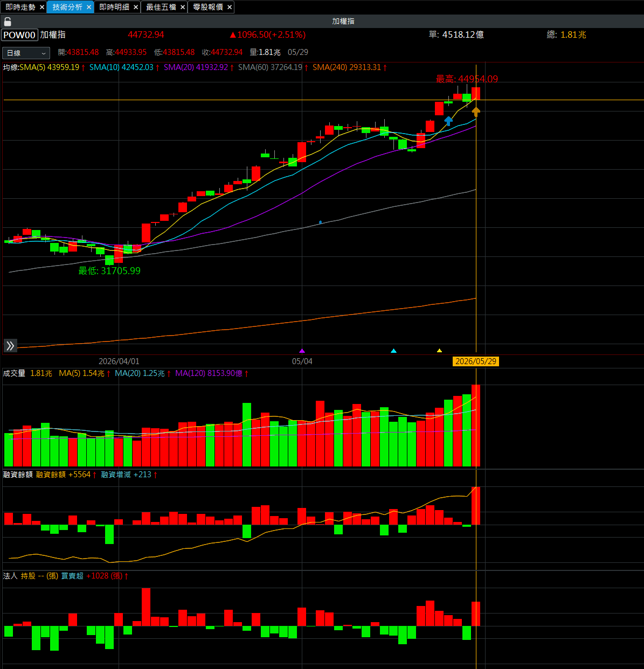Click the blue up-arrow signal marker
Viewport: 644px width, 669px height.
point(448,121)
